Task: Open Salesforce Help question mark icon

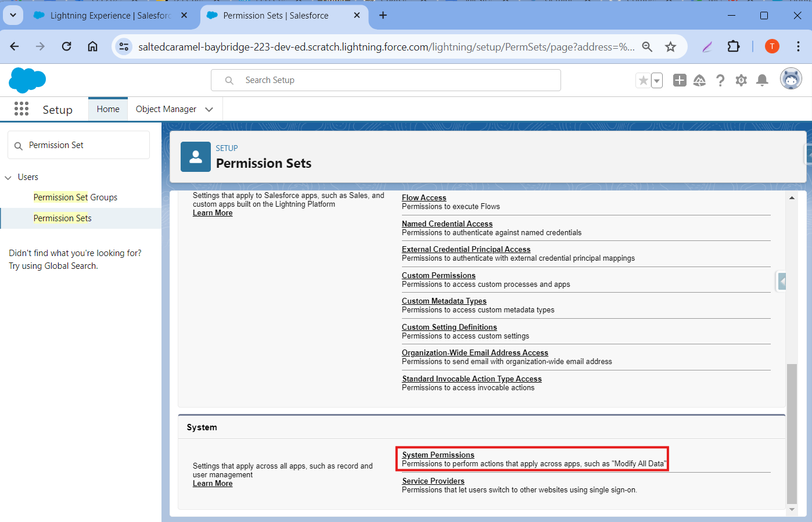Action: coord(720,80)
